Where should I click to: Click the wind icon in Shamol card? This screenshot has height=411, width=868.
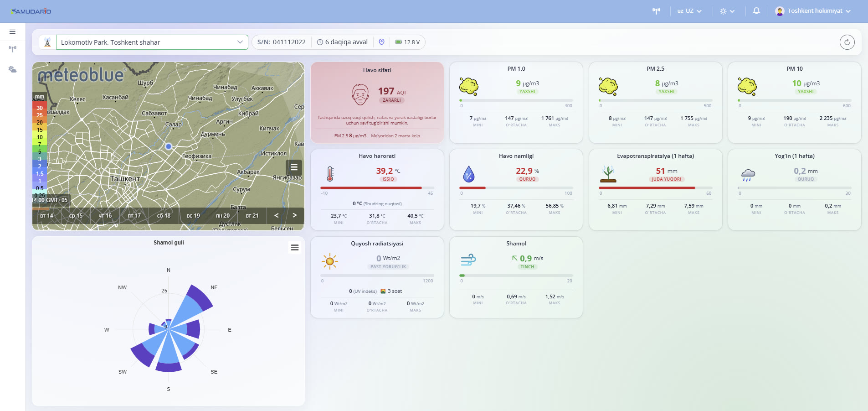pyautogui.click(x=468, y=260)
